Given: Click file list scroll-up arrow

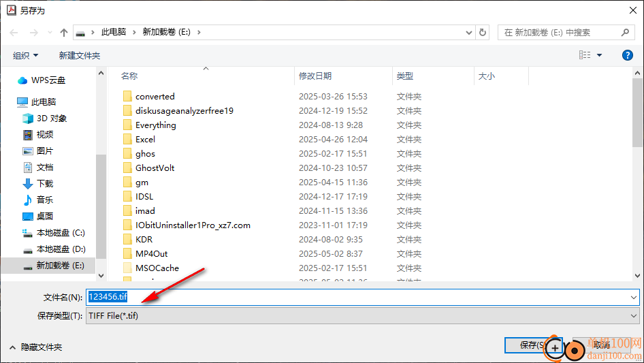Looking at the screenshot, I should coord(637,73).
